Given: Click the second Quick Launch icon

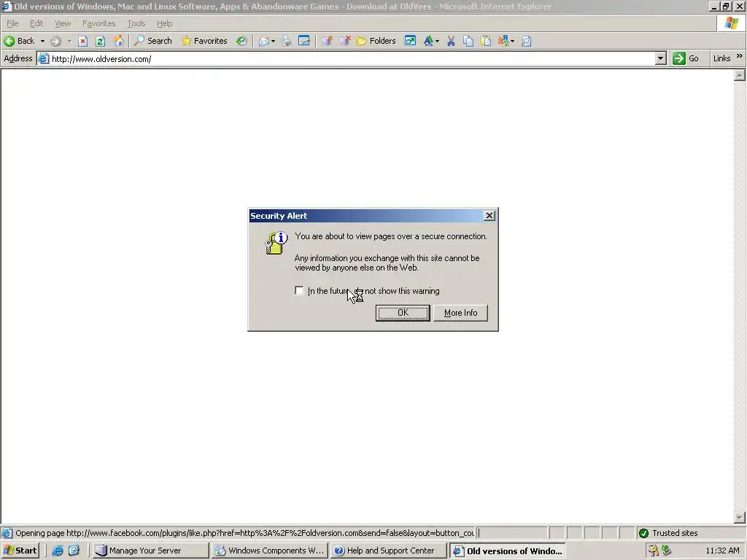Looking at the screenshot, I should [74, 551].
